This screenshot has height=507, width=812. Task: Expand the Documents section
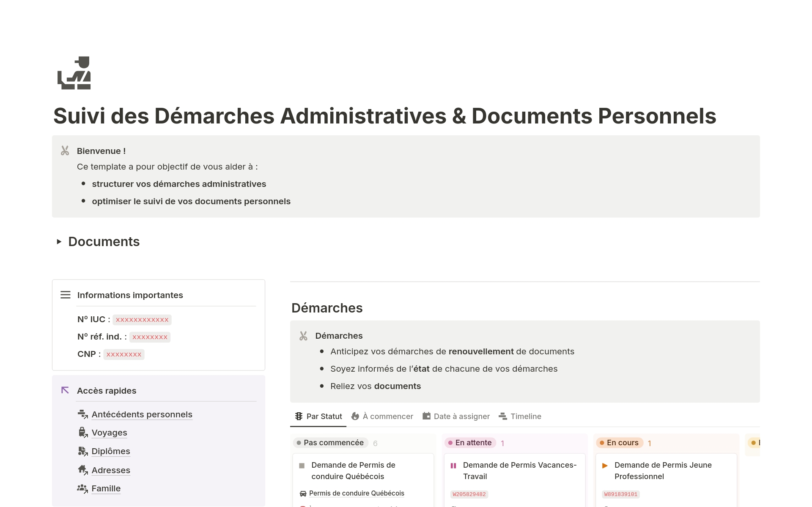[59, 242]
